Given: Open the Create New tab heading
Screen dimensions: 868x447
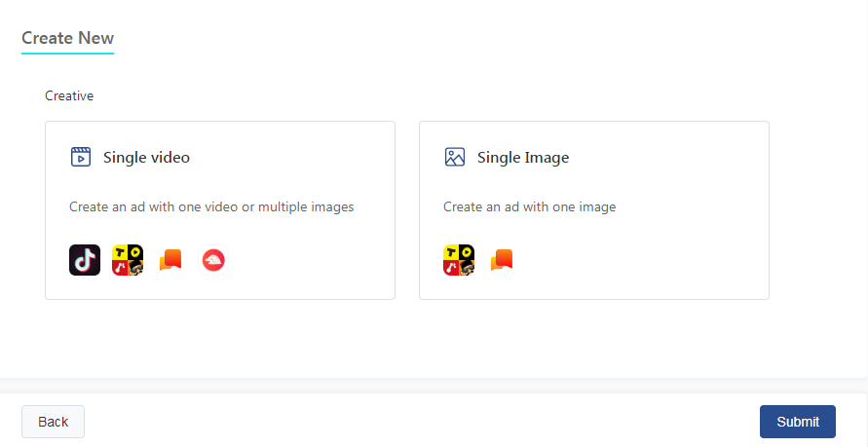Looking at the screenshot, I should pos(67,38).
